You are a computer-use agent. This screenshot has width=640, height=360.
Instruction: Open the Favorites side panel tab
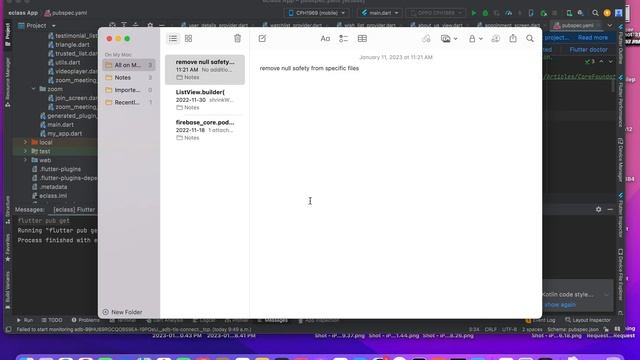(7, 248)
